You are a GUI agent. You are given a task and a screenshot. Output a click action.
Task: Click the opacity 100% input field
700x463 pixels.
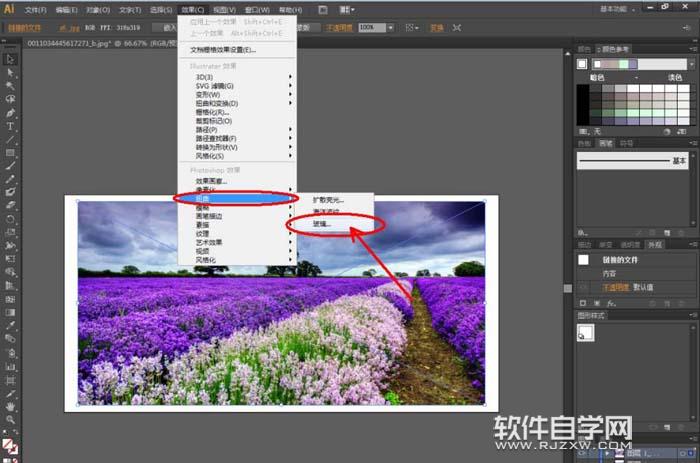click(372, 28)
